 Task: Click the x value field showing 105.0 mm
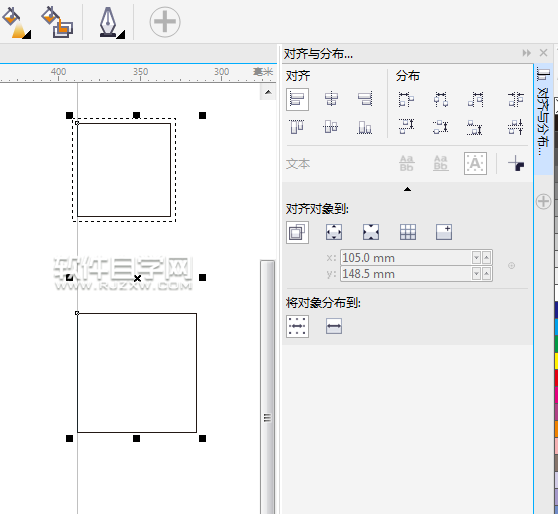pyautogui.click(x=406, y=257)
